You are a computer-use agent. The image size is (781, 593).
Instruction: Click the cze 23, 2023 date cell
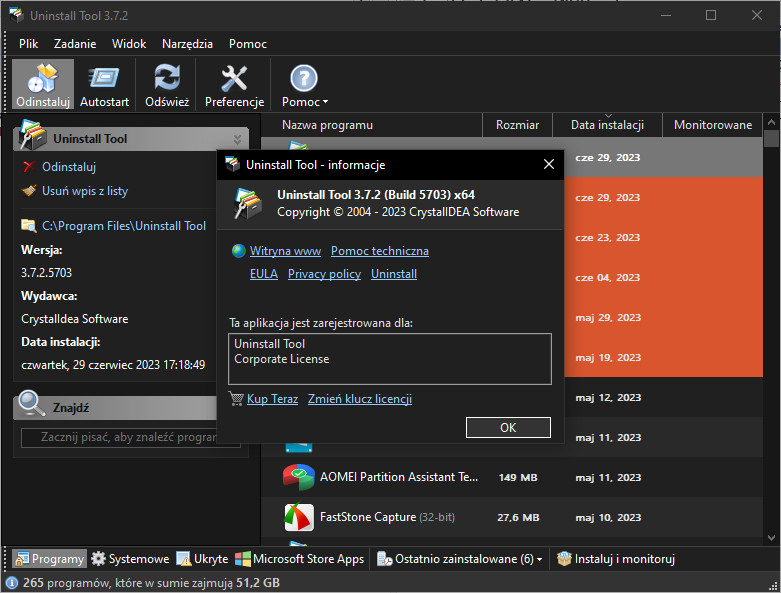click(607, 237)
